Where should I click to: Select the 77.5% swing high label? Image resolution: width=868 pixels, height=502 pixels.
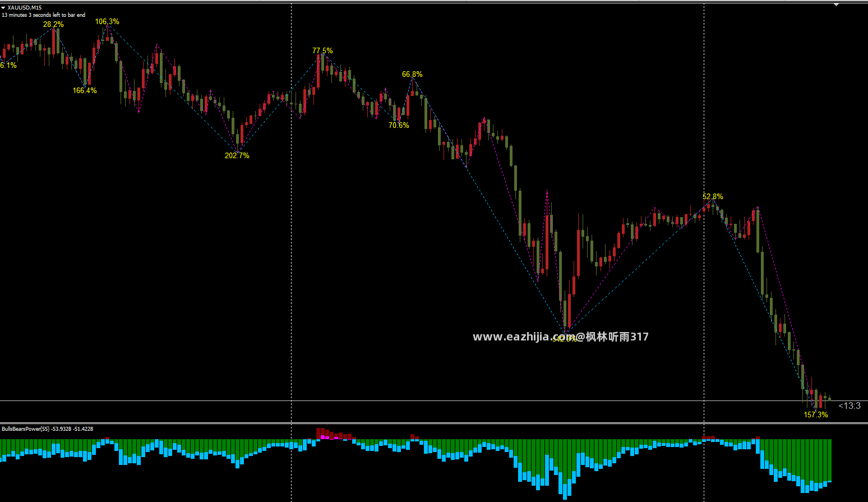click(322, 50)
